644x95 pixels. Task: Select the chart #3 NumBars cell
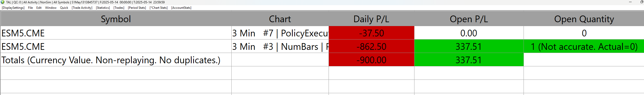pyautogui.click(x=280, y=46)
